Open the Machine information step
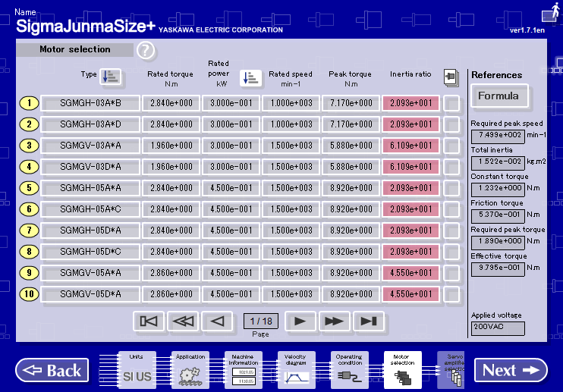The width and height of the screenshot is (563, 392). tap(244, 370)
